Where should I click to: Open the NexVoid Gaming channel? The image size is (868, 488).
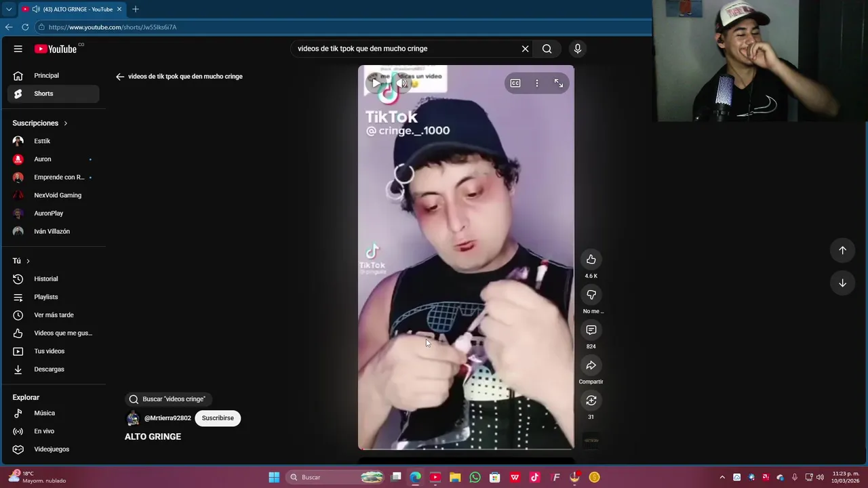pos(53,195)
